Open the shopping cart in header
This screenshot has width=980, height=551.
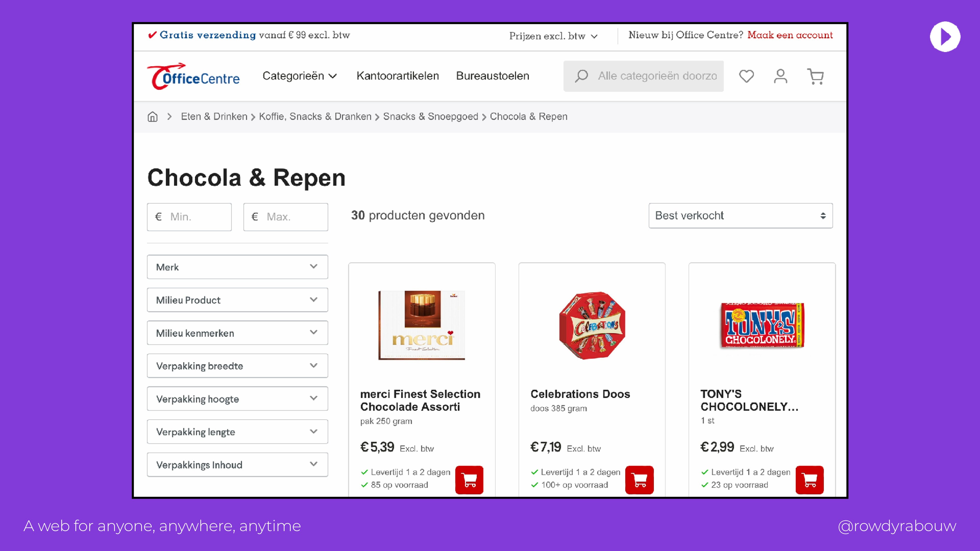coord(815,76)
